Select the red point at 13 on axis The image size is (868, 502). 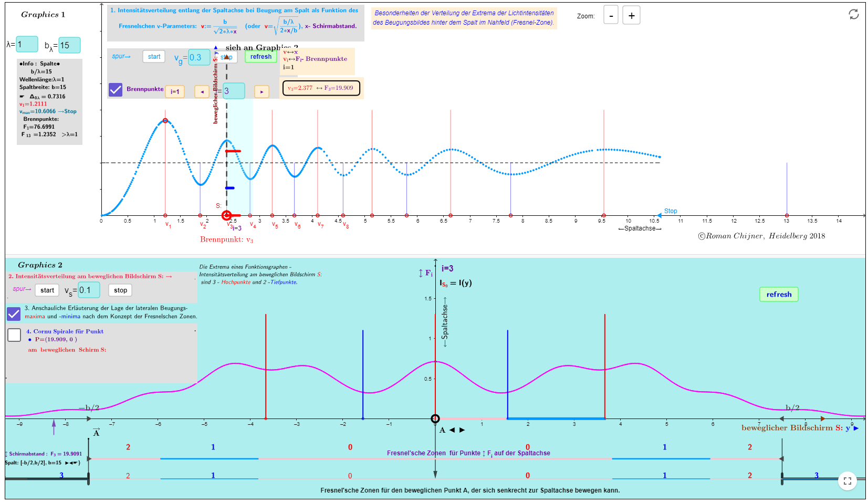[787, 215]
